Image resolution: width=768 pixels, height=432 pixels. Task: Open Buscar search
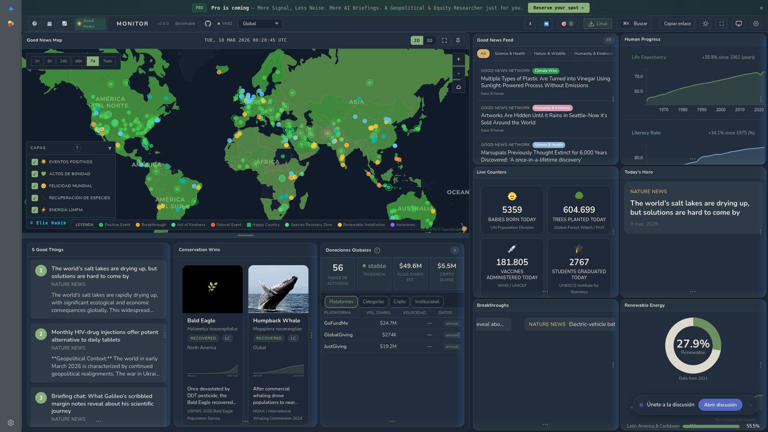click(x=636, y=24)
